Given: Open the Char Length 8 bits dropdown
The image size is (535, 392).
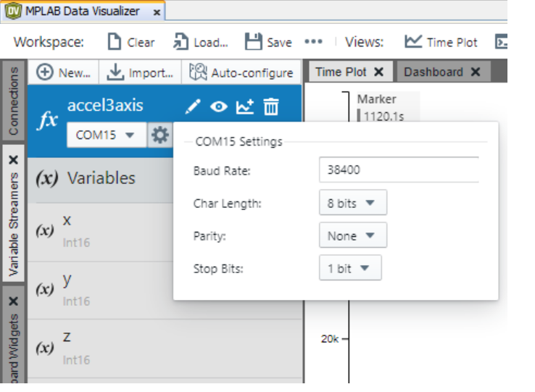Looking at the screenshot, I should 353,203.
